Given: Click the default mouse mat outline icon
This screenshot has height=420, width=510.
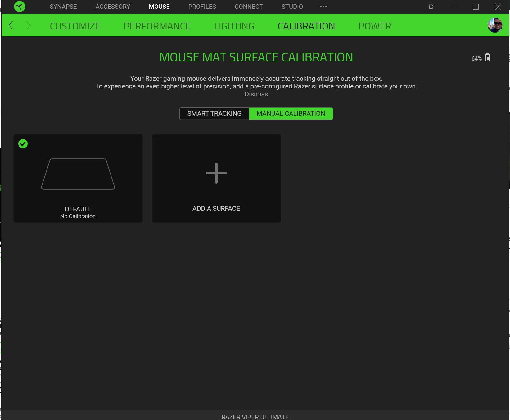Looking at the screenshot, I should point(78,174).
